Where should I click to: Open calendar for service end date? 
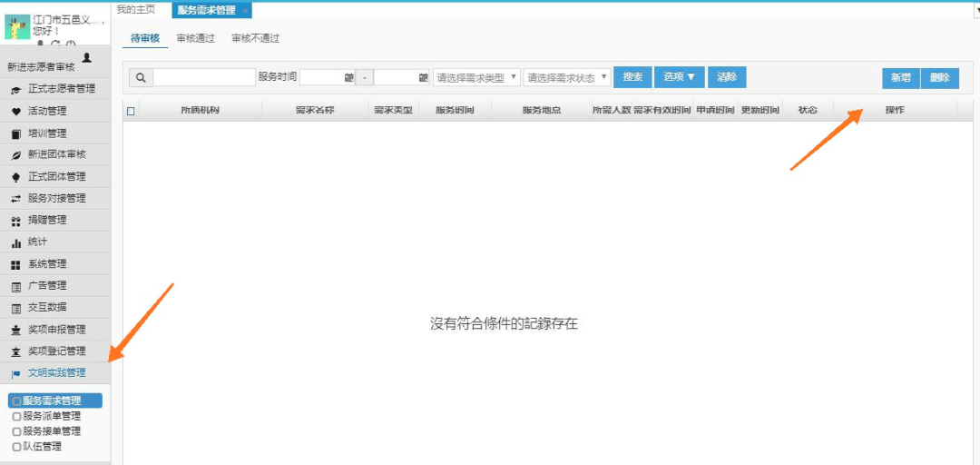[x=423, y=77]
